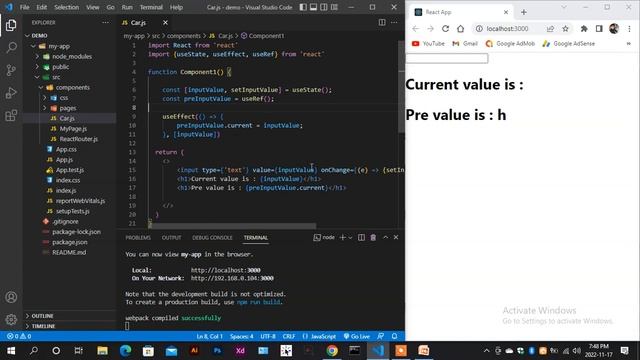Go to Chrome home page
640x360 pixels.
[x=460, y=29]
